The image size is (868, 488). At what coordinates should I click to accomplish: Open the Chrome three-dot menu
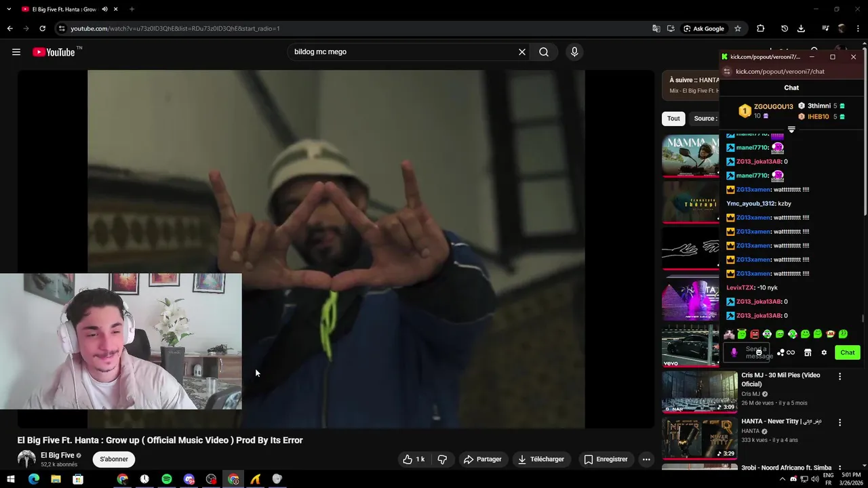click(x=858, y=28)
